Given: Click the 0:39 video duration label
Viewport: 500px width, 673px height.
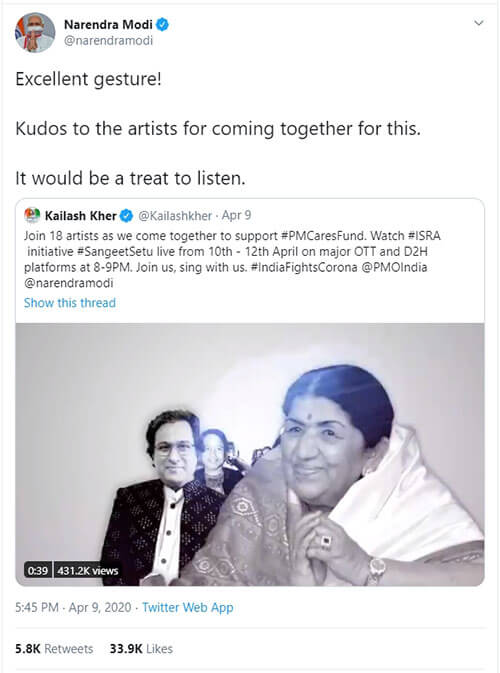Looking at the screenshot, I should point(38,570).
